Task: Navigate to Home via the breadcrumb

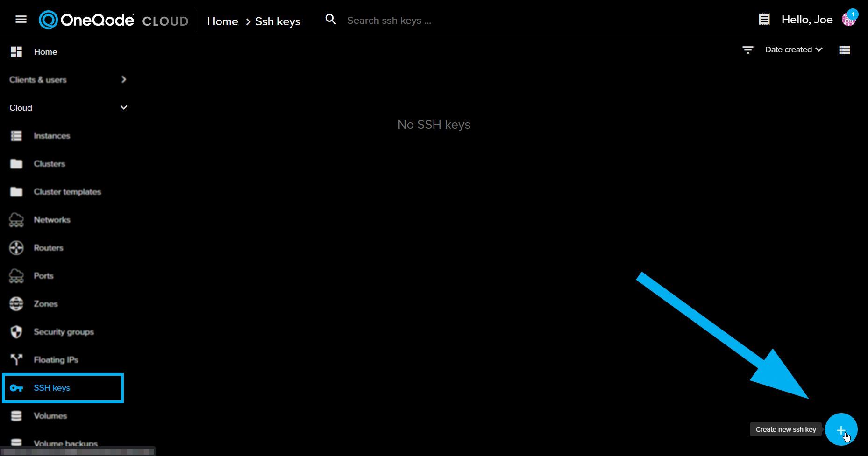Action: pos(222,21)
